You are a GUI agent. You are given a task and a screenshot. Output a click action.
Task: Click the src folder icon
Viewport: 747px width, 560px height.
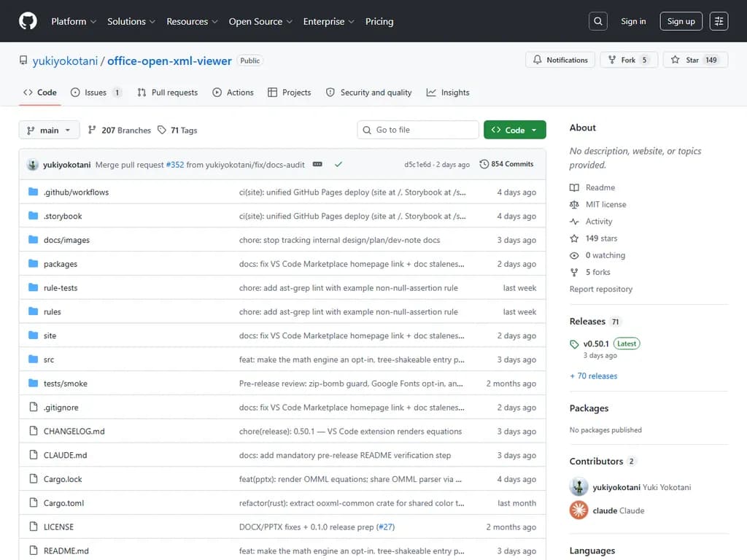(x=33, y=359)
